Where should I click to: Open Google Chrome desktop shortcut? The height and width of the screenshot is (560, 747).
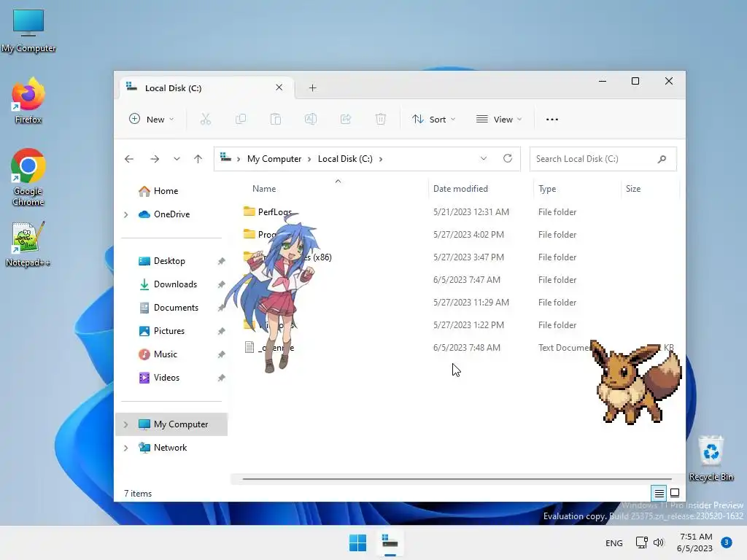(28, 177)
